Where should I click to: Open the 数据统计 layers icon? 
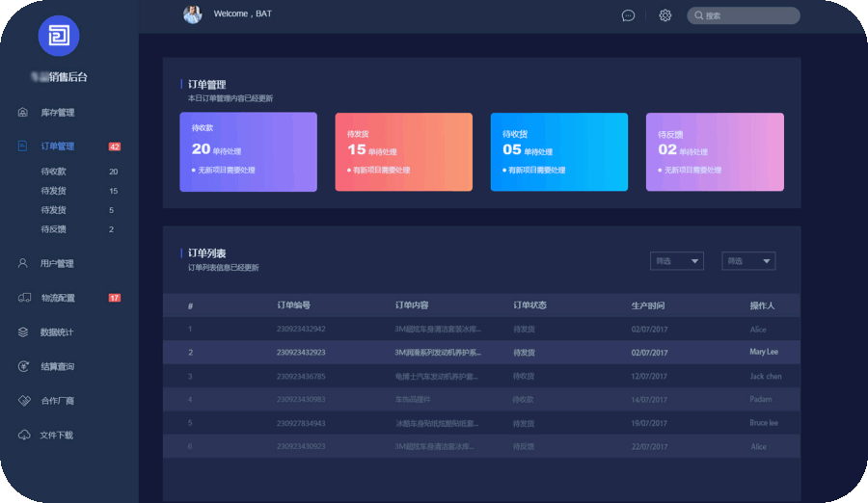(x=23, y=332)
